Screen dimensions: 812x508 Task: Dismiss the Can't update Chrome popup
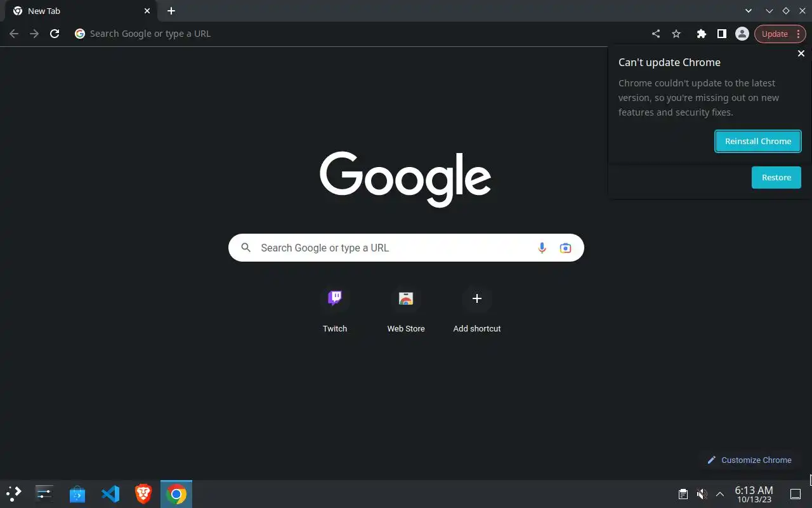[x=801, y=53]
